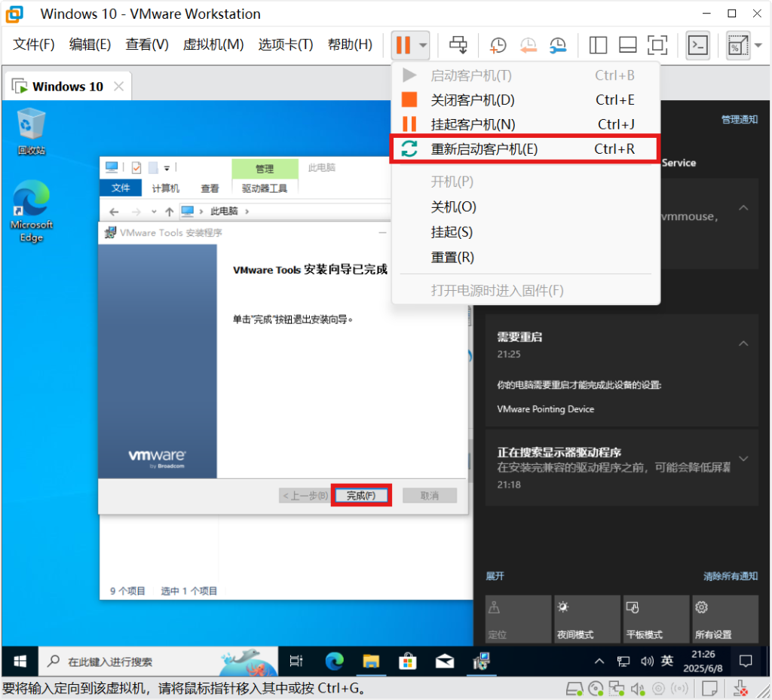
Task: Open Explorer recent locations dropdown
Action: click(x=154, y=212)
